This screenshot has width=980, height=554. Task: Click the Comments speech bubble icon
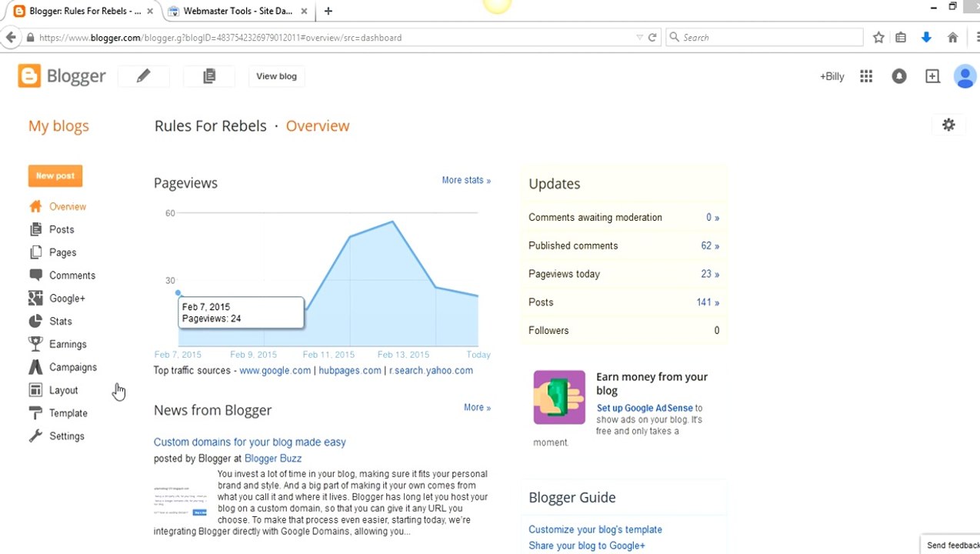35,275
